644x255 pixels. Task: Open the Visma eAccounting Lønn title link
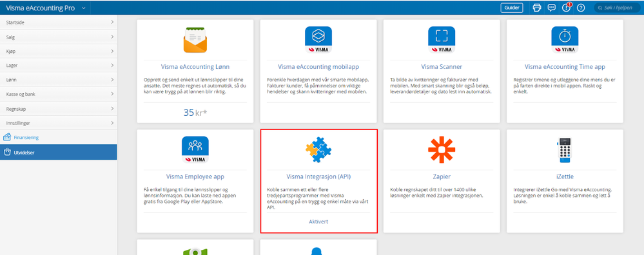click(195, 67)
